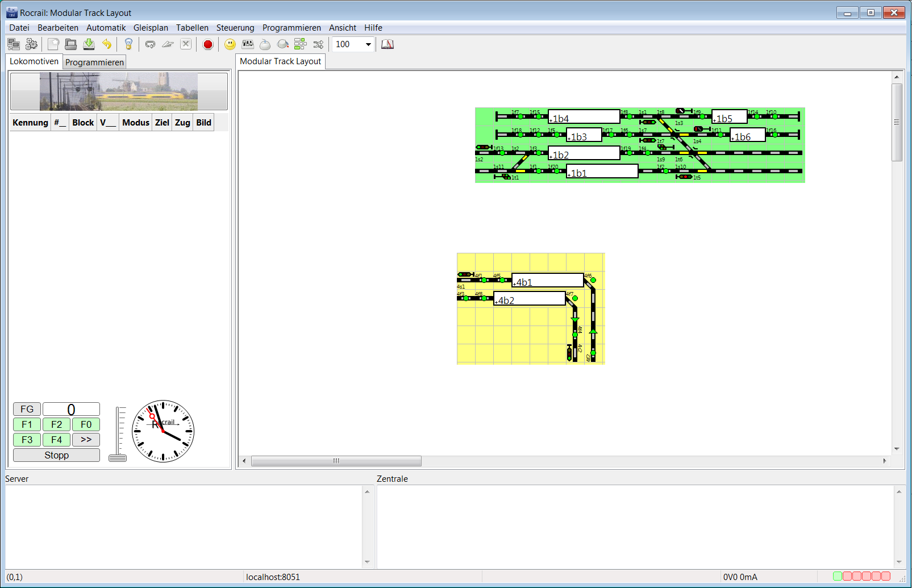The image size is (912, 588).
Task: Click the open folder icon in toolbar
Action: (71, 44)
